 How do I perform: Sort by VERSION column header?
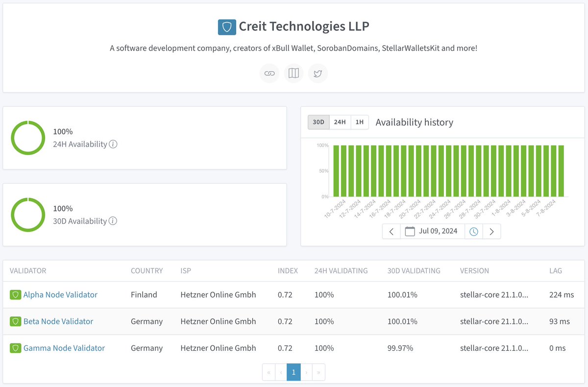pyautogui.click(x=474, y=271)
